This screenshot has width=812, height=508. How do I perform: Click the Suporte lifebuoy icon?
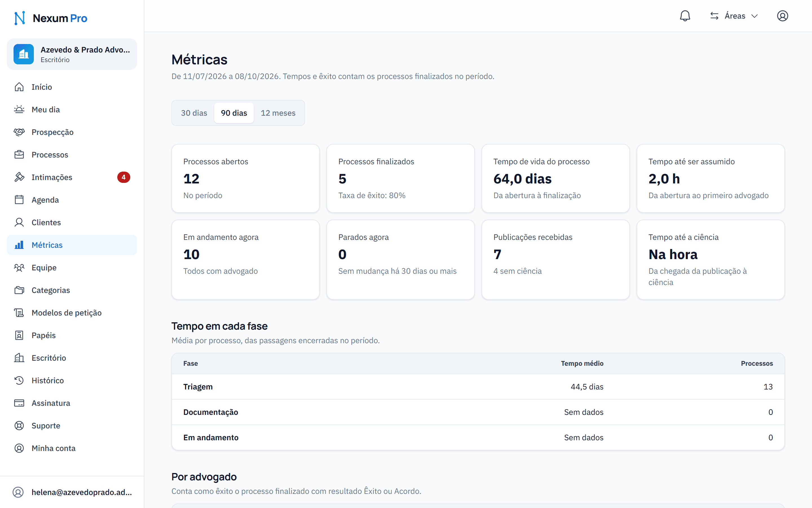[x=19, y=426]
